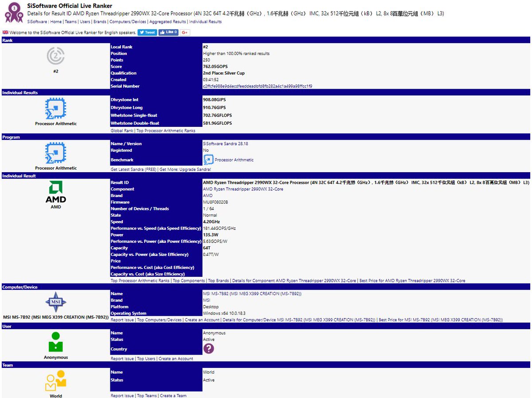The height and width of the screenshot is (398, 532).
Task: Open the Global Rank link
Action: pyautogui.click(x=122, y=131)
